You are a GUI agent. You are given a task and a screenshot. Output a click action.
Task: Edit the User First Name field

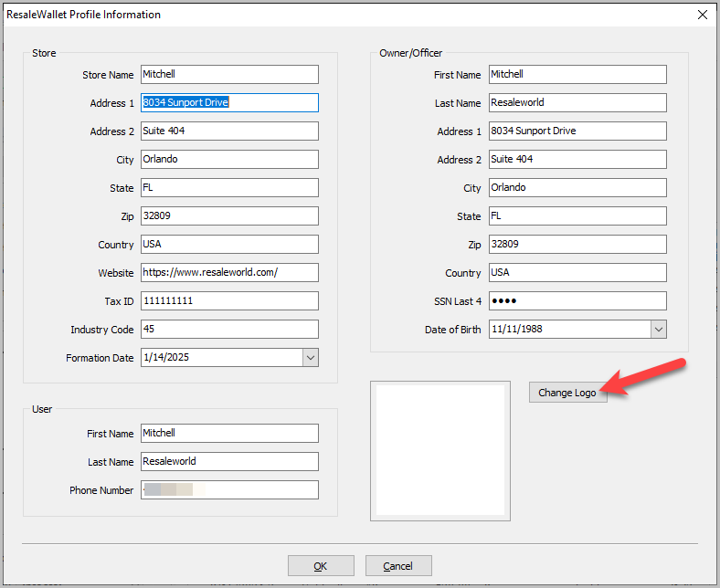[229, 434]
